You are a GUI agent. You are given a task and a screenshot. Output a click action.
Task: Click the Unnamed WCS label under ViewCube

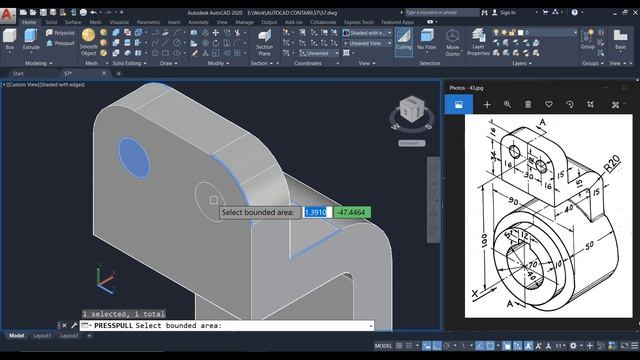(x=412, y=143)
